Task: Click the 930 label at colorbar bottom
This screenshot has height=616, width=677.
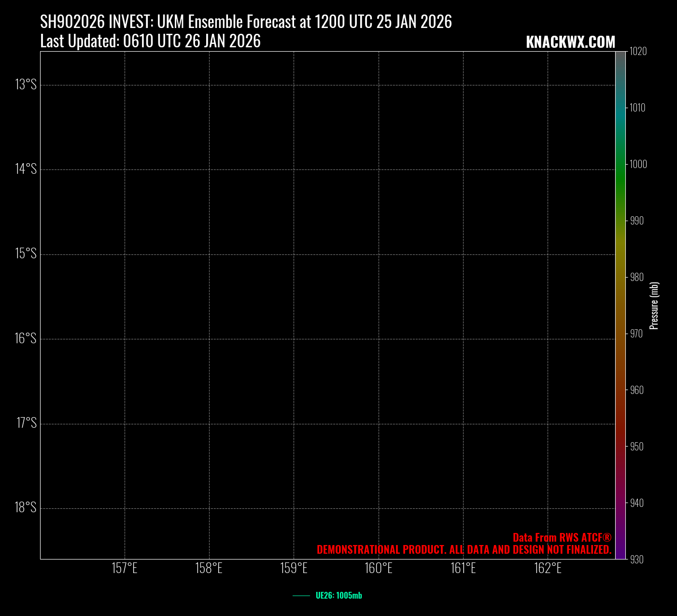Action: click(636, 560)
